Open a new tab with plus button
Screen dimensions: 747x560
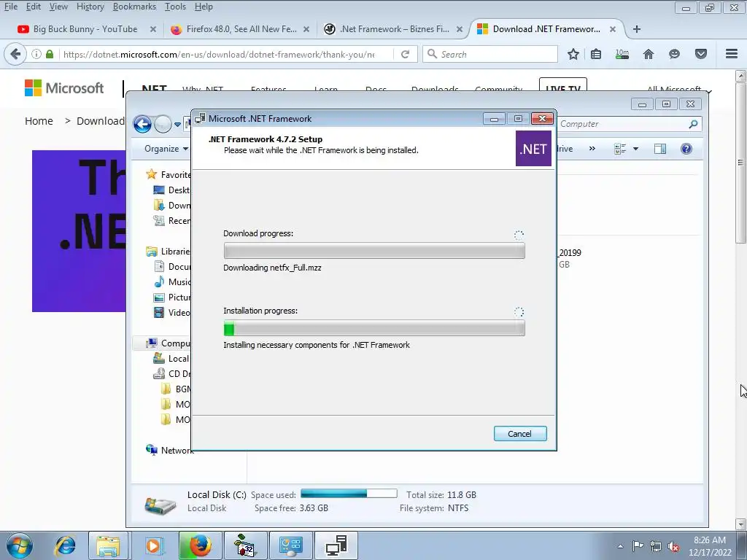pyautogui.click(x=636, y=29)
